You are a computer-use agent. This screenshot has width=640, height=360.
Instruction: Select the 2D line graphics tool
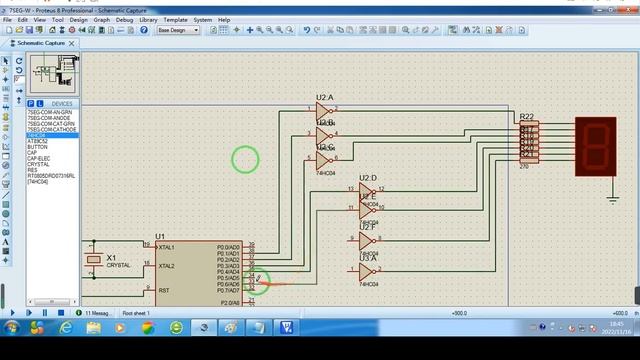click(6, 196)
